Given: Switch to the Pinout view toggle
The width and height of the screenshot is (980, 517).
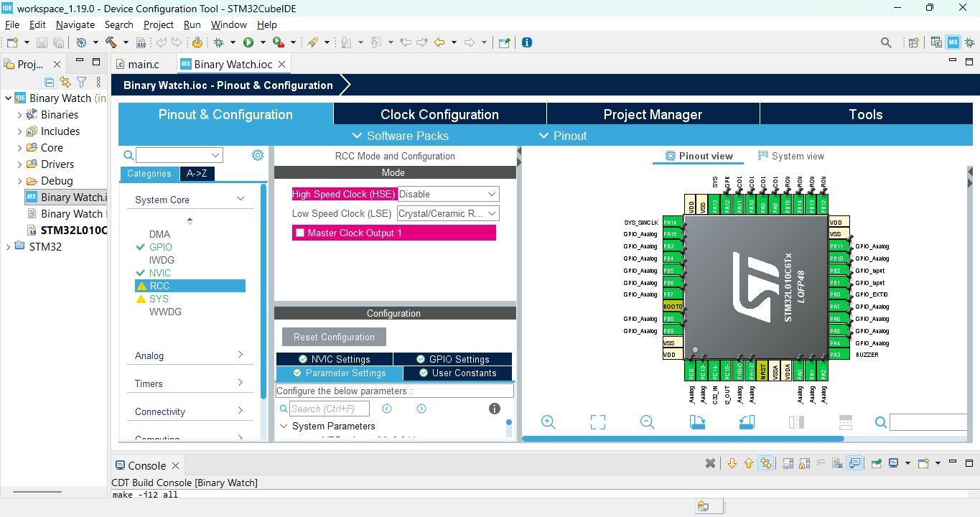Looking at the screenshot, I should coord(699,156).
